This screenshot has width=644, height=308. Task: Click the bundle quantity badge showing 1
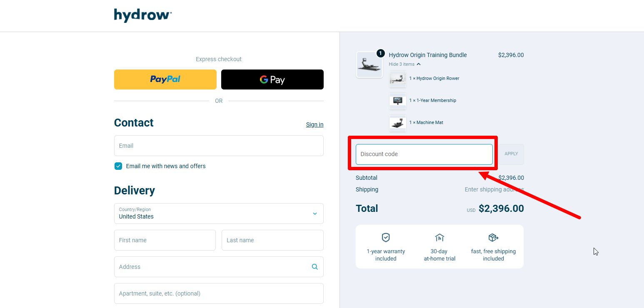click(380, 53)
